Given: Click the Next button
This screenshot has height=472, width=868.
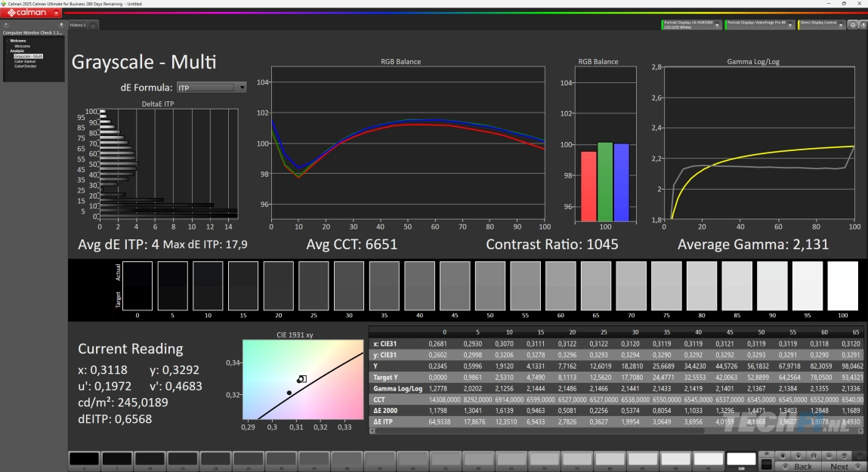Looking at the screenshot, I should coord(839,467).
